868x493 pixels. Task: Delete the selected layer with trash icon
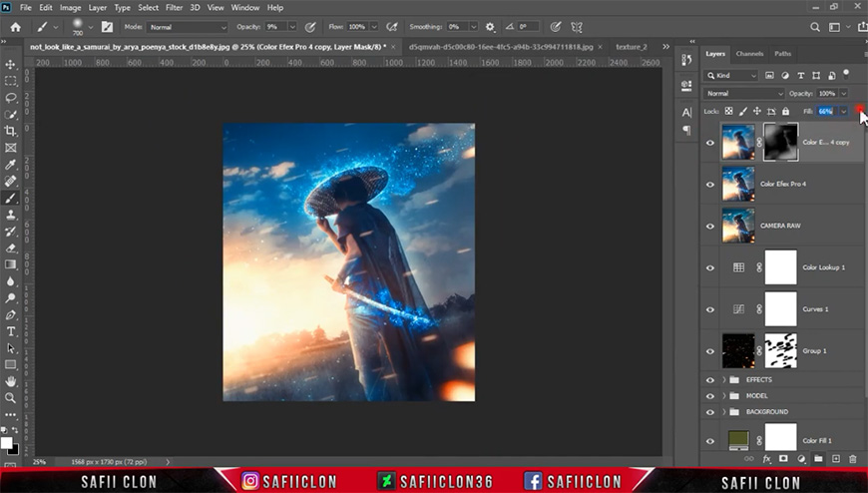(x=852, y=459)
